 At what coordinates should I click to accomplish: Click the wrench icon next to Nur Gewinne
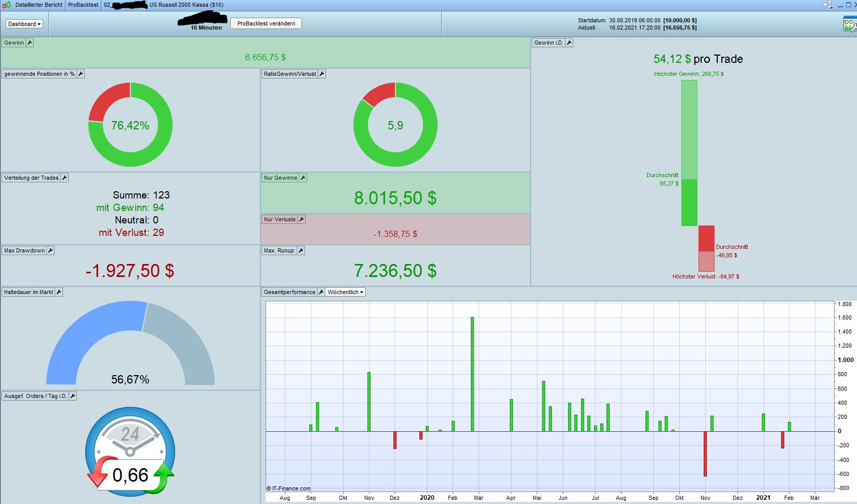click(303, 178)
